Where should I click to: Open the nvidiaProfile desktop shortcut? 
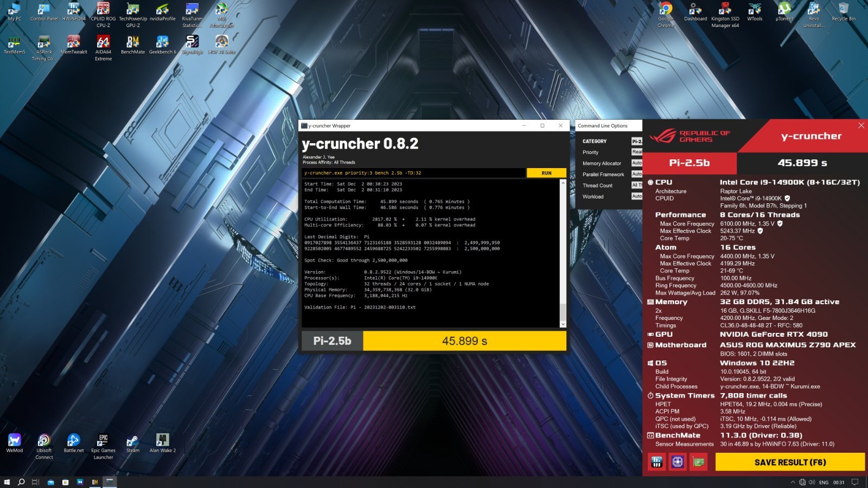[x=163, y=12]
